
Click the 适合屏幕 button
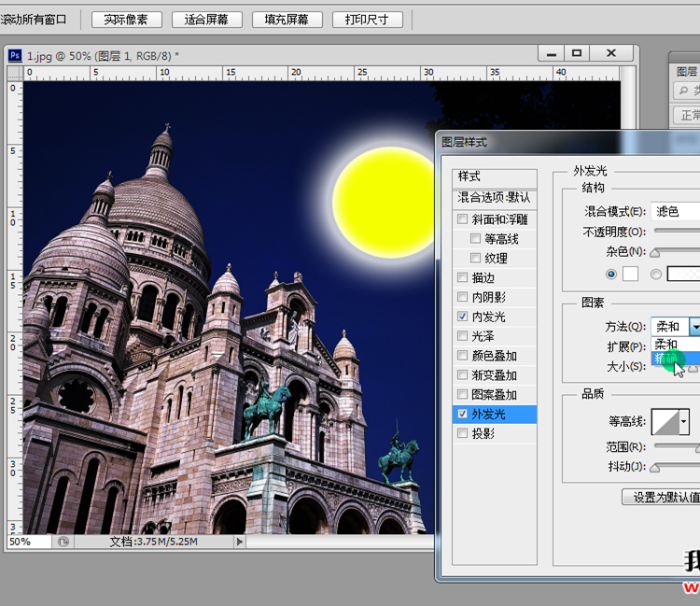click(207, 20)
